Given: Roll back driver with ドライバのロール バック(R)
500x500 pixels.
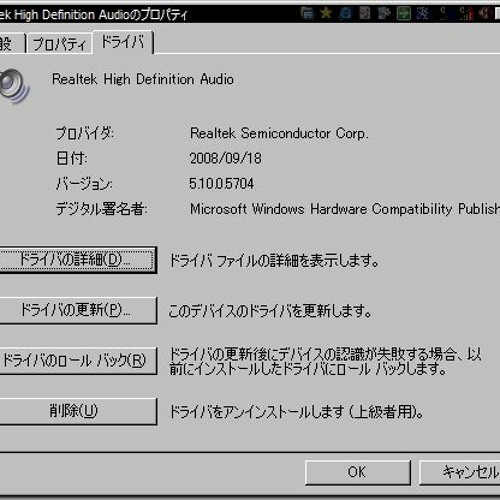Looking at the screenshot, I should click(77, 361).
